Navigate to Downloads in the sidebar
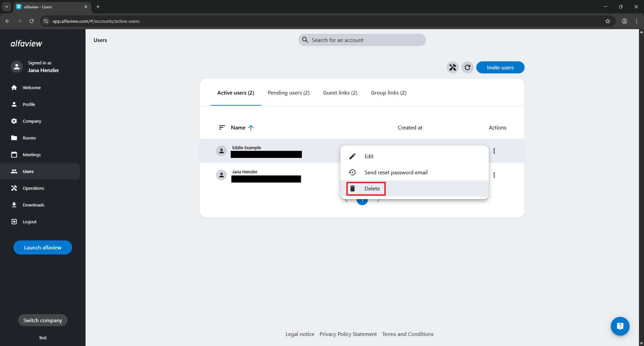644x346 pixels. [33, 205]
